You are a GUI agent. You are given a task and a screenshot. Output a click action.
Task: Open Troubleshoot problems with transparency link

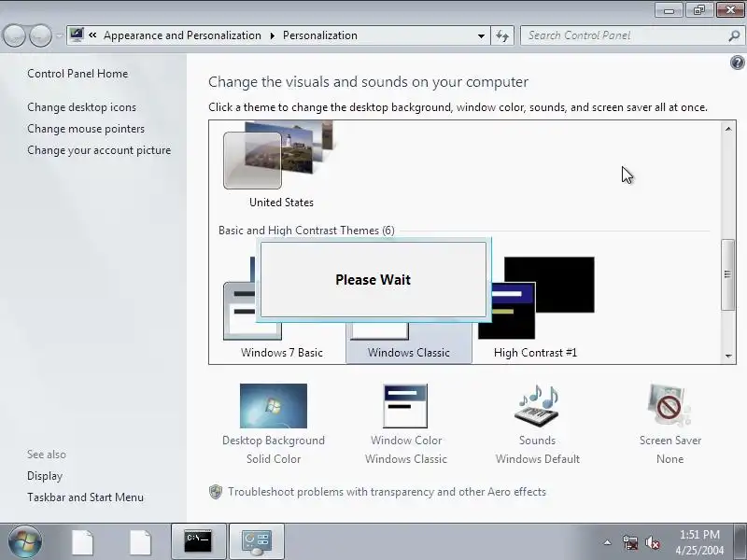pyautogui.click(x=387, y=492)
